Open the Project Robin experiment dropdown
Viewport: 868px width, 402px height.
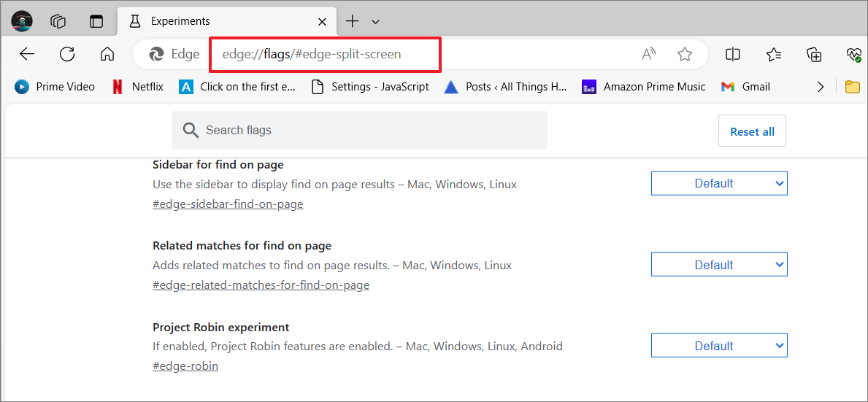coord(719,346)
